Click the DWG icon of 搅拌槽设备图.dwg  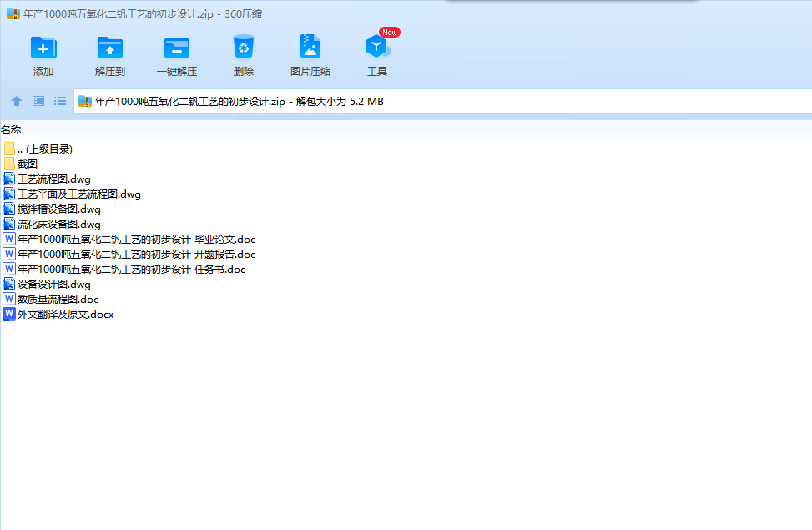point(9,209)
